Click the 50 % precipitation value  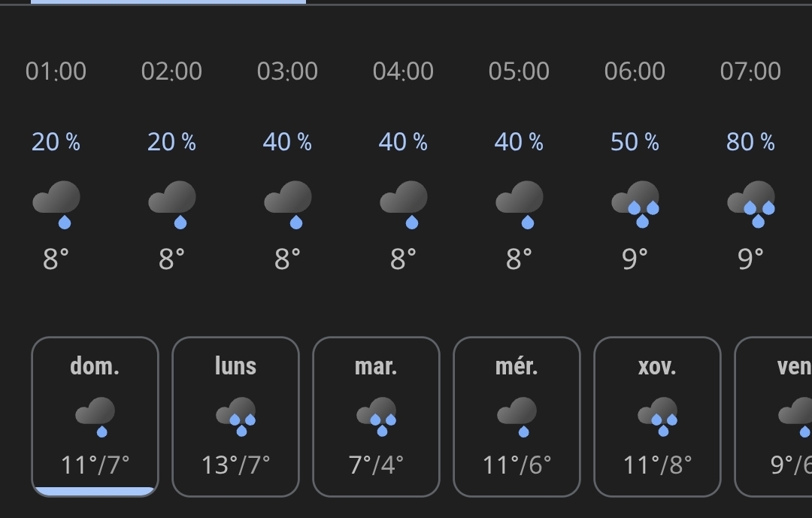pos(635,142)
